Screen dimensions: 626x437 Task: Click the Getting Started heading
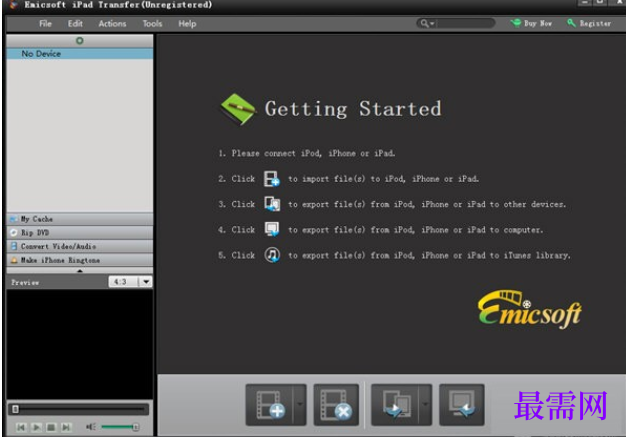pyautogui.click(x=353, y=109)
